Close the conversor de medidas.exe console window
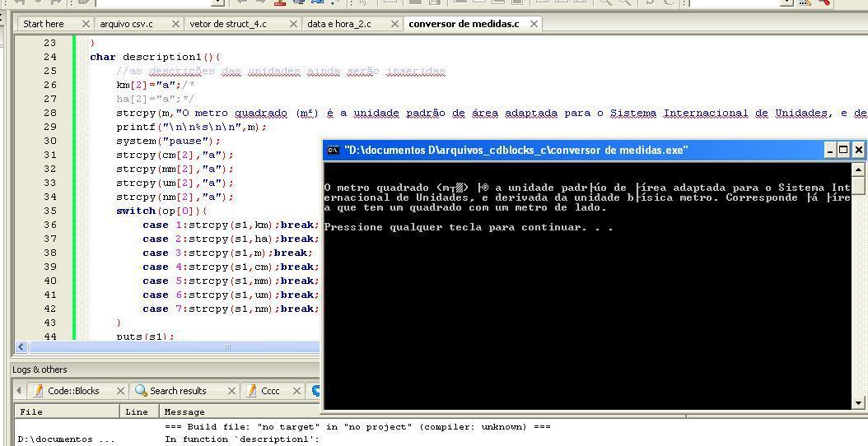 tap(857, 150)
